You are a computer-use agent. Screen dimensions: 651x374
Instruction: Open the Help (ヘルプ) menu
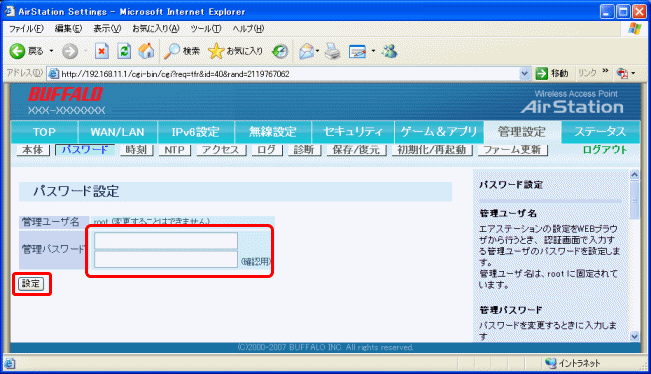click(x=248, y=29)
